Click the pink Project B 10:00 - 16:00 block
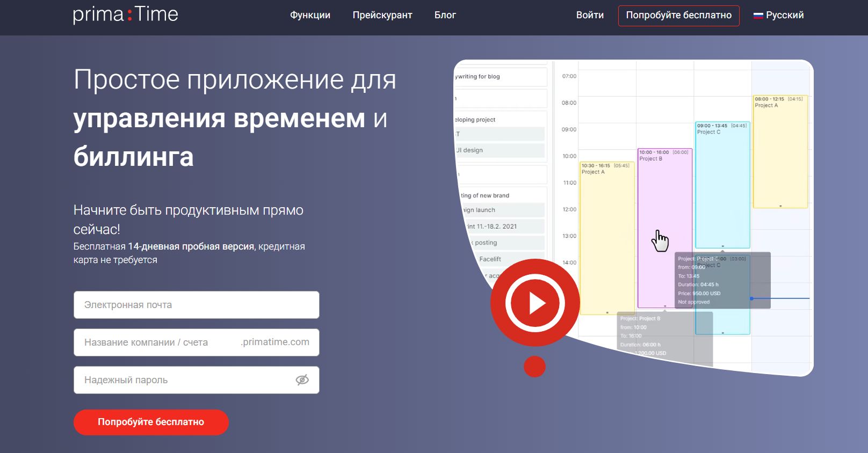The image size is (868, 453). (665, 228)
